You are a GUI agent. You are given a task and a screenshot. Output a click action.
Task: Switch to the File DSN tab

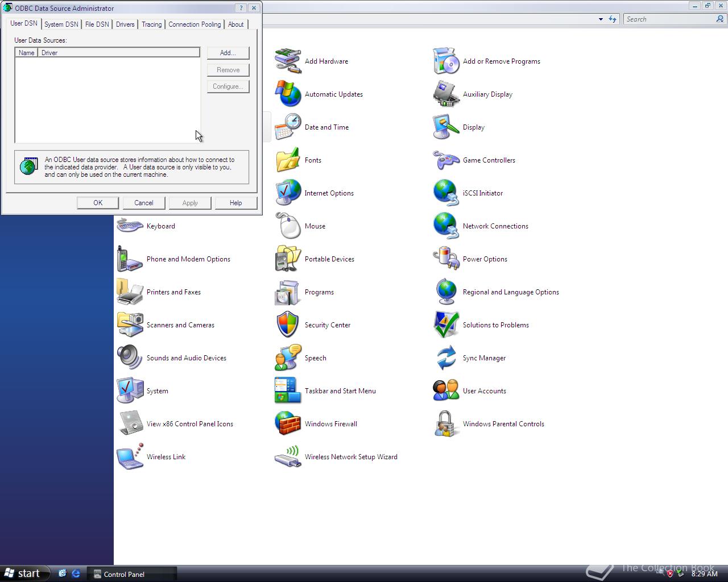(97, 24)
